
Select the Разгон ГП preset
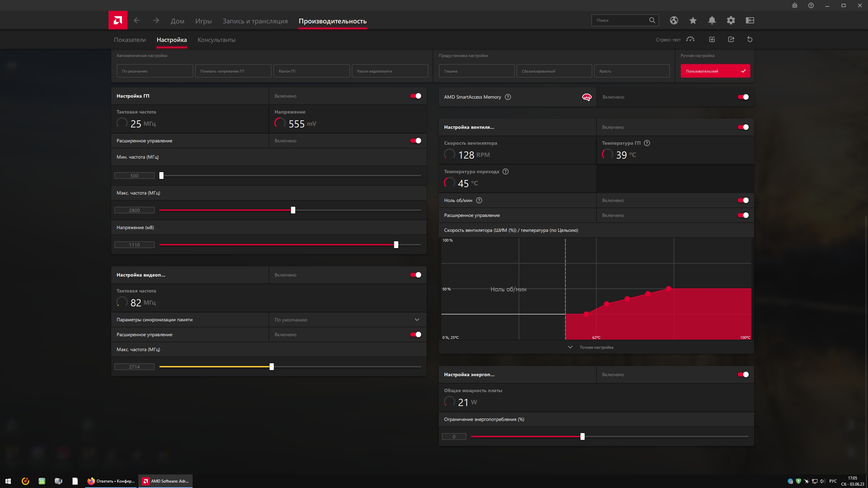tap(311, 71)
